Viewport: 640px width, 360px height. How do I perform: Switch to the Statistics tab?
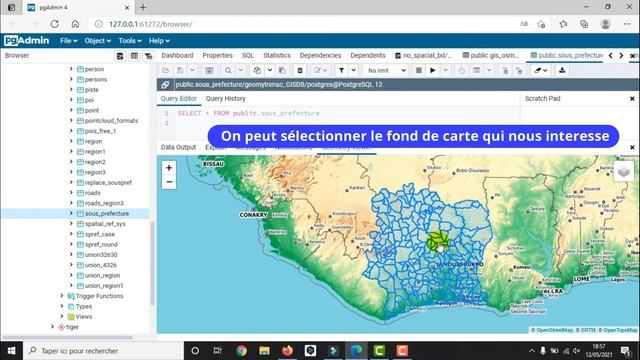pyautogui.click(x=277, y=56)
